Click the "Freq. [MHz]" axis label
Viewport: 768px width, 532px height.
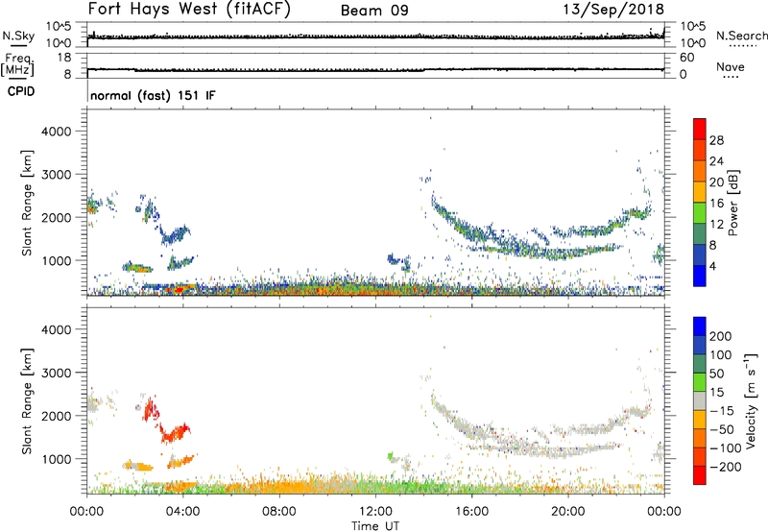click(x=17, y=64)
